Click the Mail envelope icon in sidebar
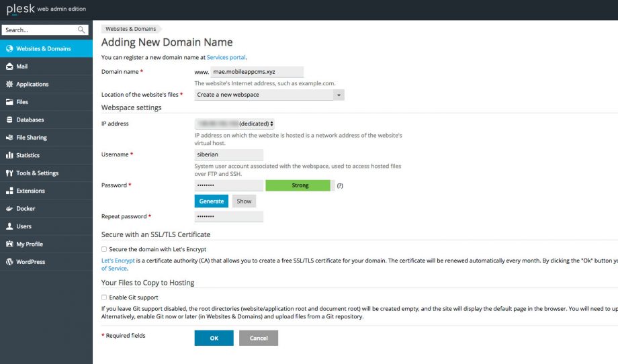 pyautogui.click(x=9, y=66)
